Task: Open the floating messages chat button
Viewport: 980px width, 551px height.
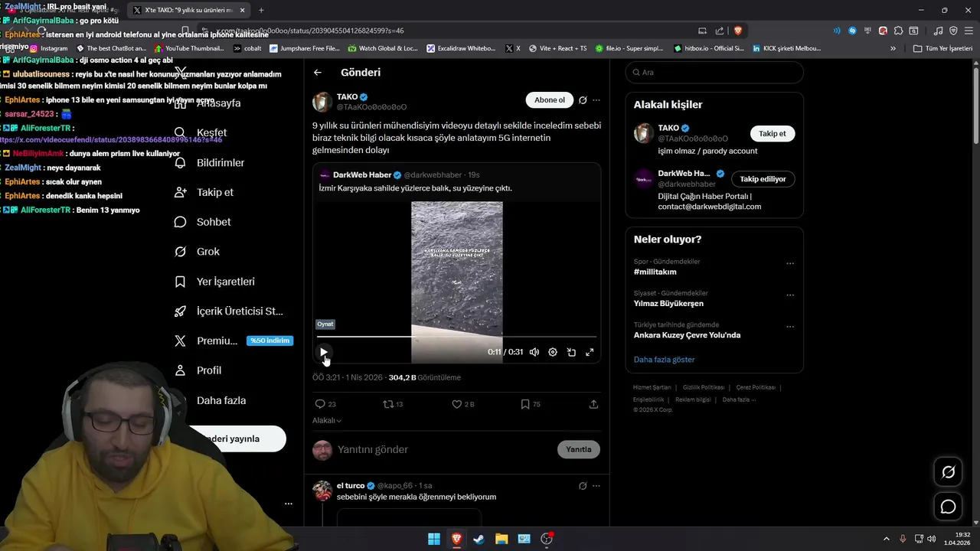Action: pyautogui.click(x=948, y=507)
